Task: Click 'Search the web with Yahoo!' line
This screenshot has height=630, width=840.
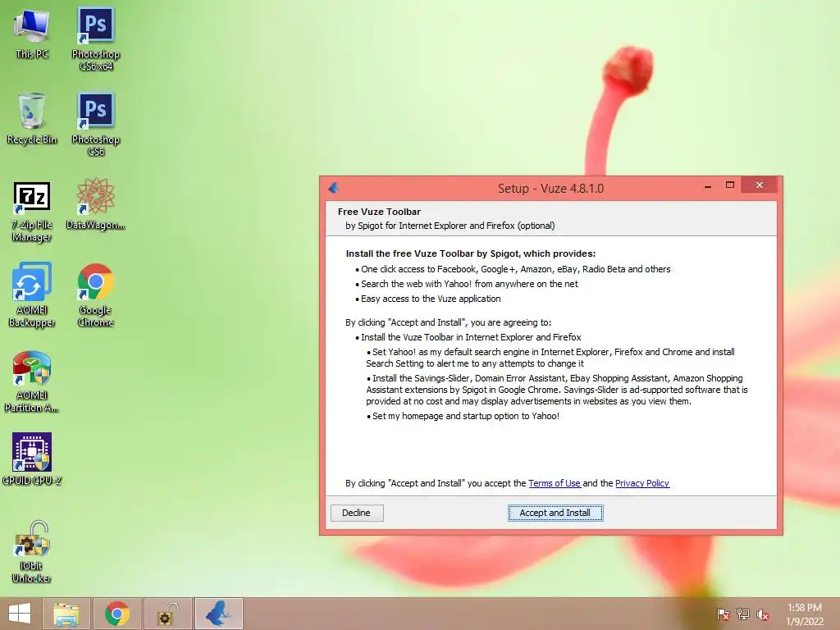Action: pyautogui.click(x=469, y=284)
